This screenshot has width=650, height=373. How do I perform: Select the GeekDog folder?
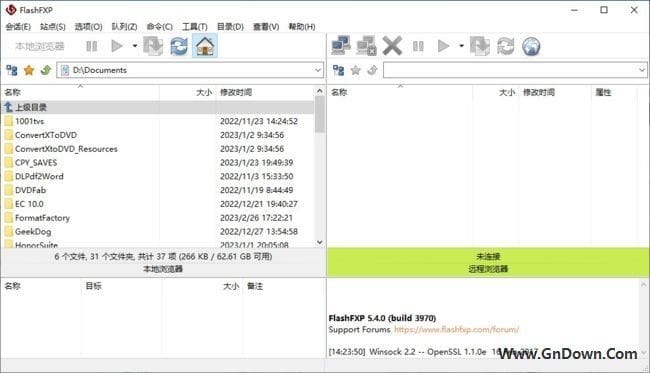158,231
